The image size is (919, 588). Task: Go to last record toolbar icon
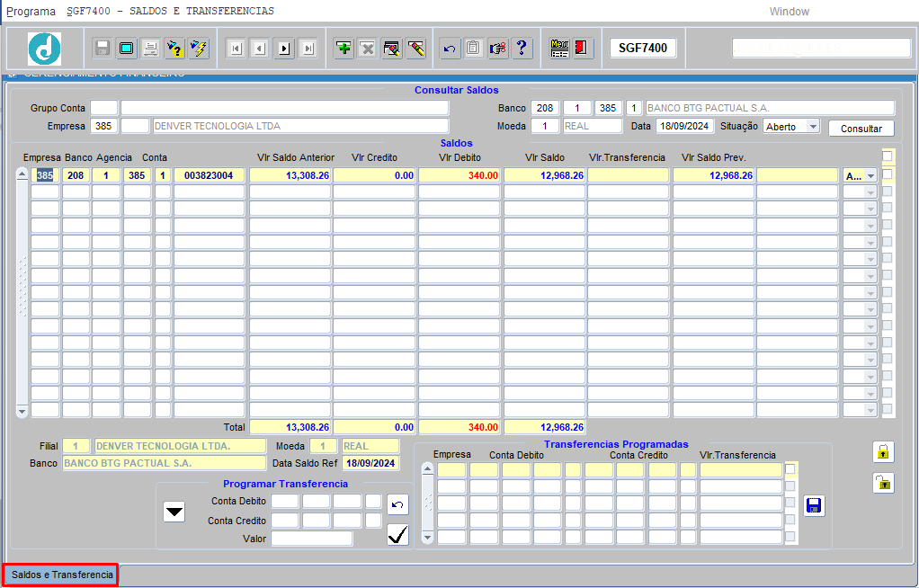(x=308, y=48)
